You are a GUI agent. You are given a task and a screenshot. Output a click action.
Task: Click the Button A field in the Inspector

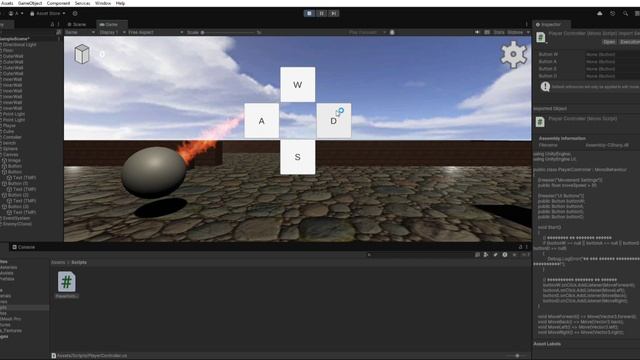612,62
